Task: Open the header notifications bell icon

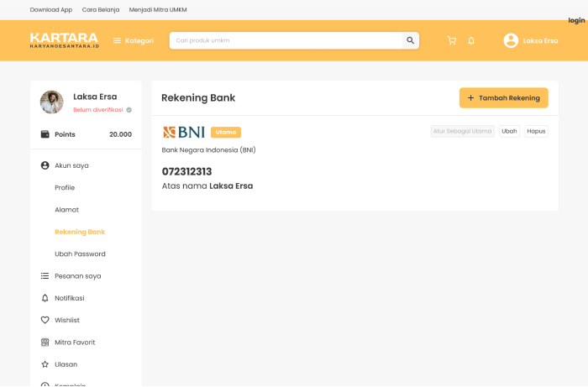Action: point(471,40)
